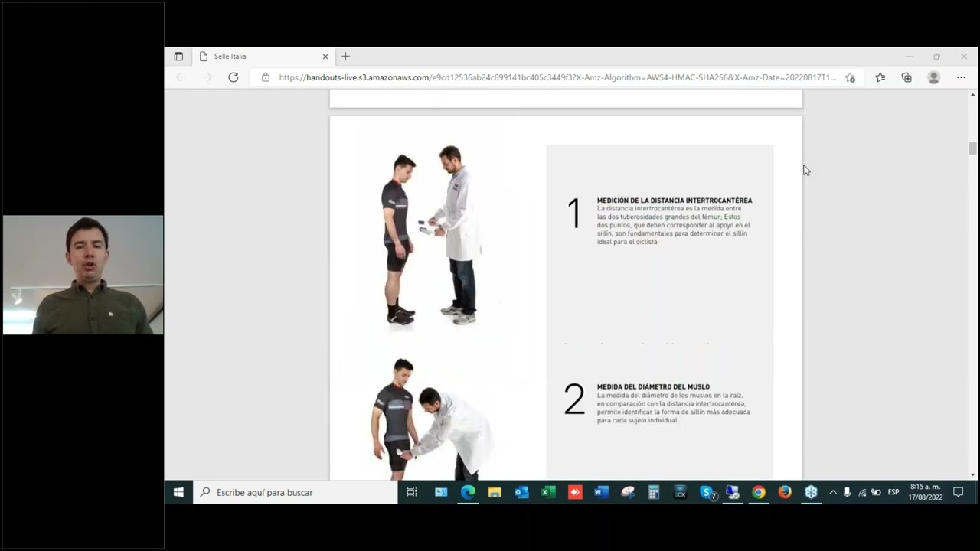Open Task View on the taskbar
The width and height of the screenshot is (980, 551).
coord(412,492)
